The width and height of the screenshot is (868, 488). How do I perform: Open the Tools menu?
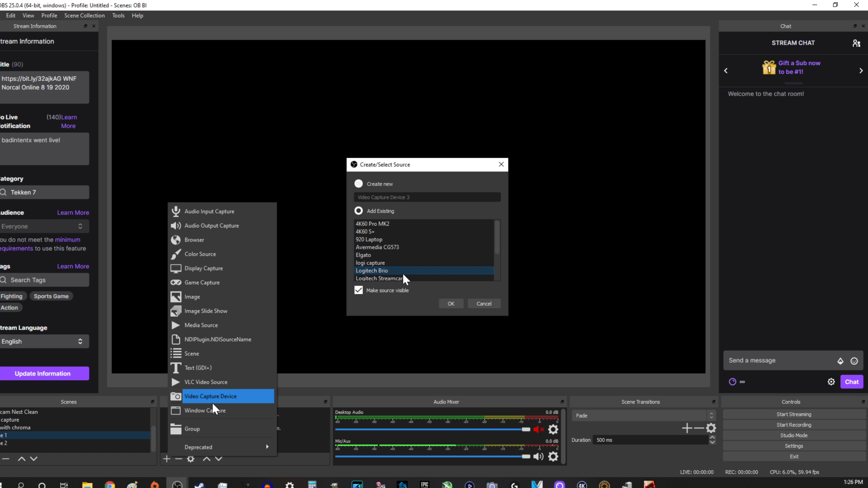click(x=118, y=15)
